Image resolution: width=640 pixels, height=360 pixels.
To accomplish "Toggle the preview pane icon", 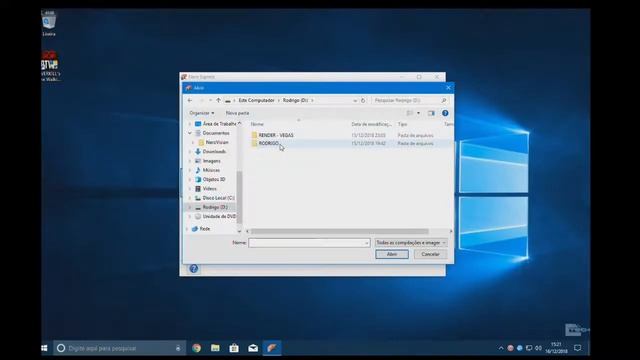I will tap(431, 113).
